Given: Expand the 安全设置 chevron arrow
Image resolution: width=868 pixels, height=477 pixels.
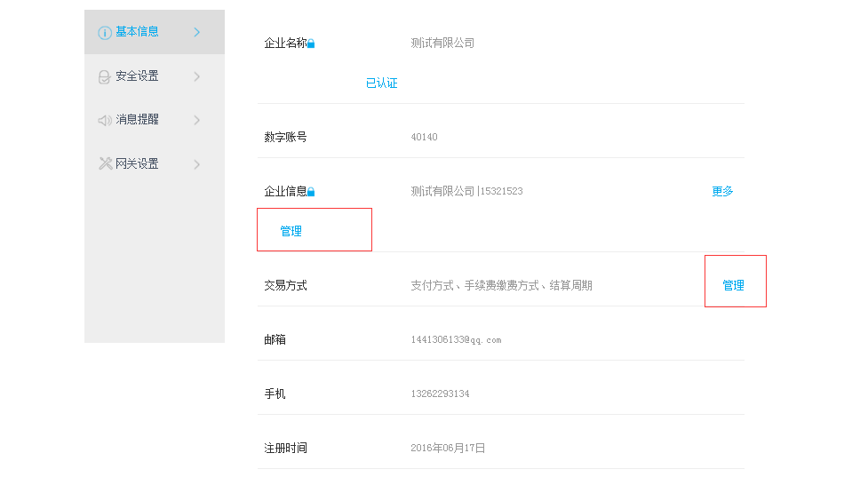Looking at the screenshot, I should click(x=196, y=76).
